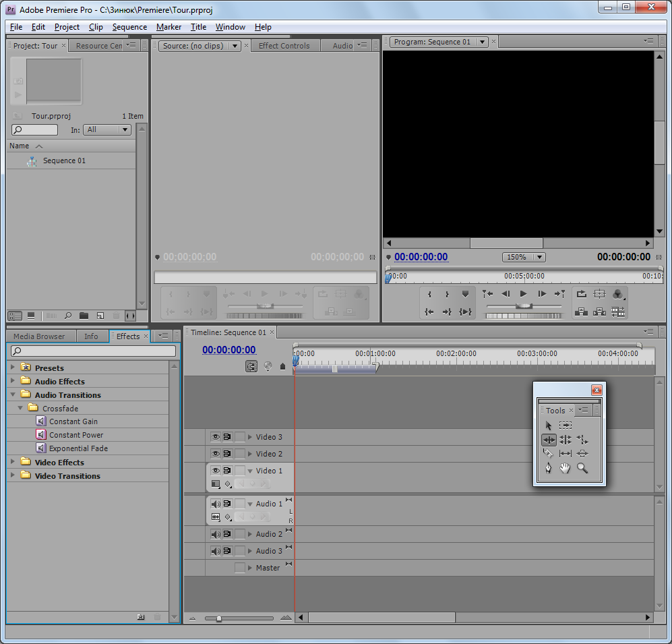Image resolution: width=672 pixels, height=644 pixels.
Task: Go to next marker in Program monitor
Action: pyautogui.click(x=559, y=294)
